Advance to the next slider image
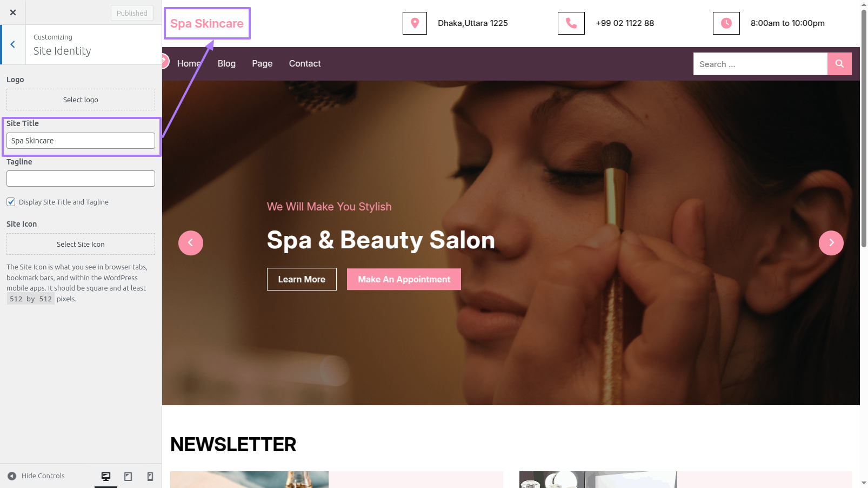The width and height of the screenshot is (868, 488). (x=831, y=243)
